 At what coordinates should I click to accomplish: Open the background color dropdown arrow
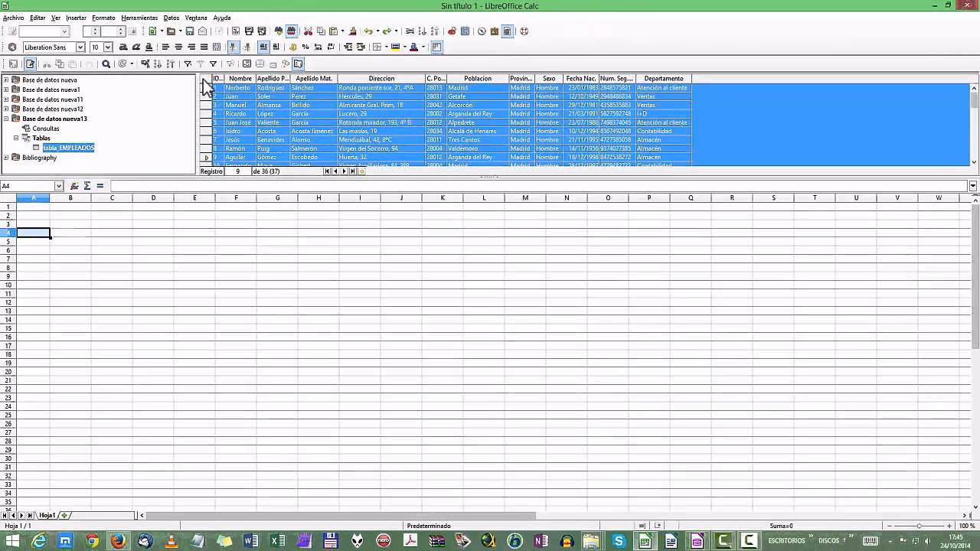[x=404, y=47]
